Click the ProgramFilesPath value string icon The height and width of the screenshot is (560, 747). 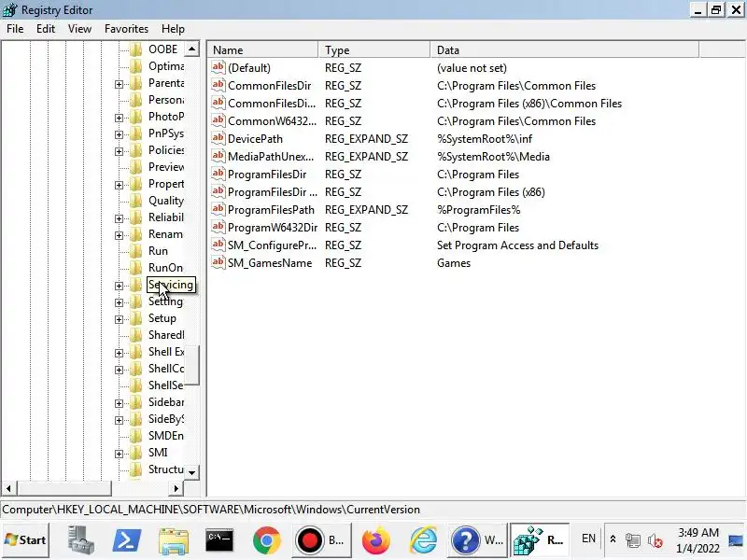pos(218,209)
